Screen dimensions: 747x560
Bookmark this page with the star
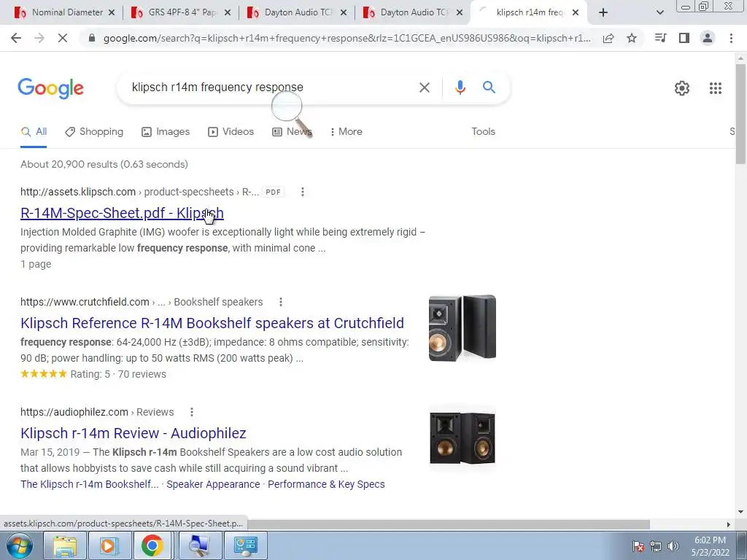point(632,38)
